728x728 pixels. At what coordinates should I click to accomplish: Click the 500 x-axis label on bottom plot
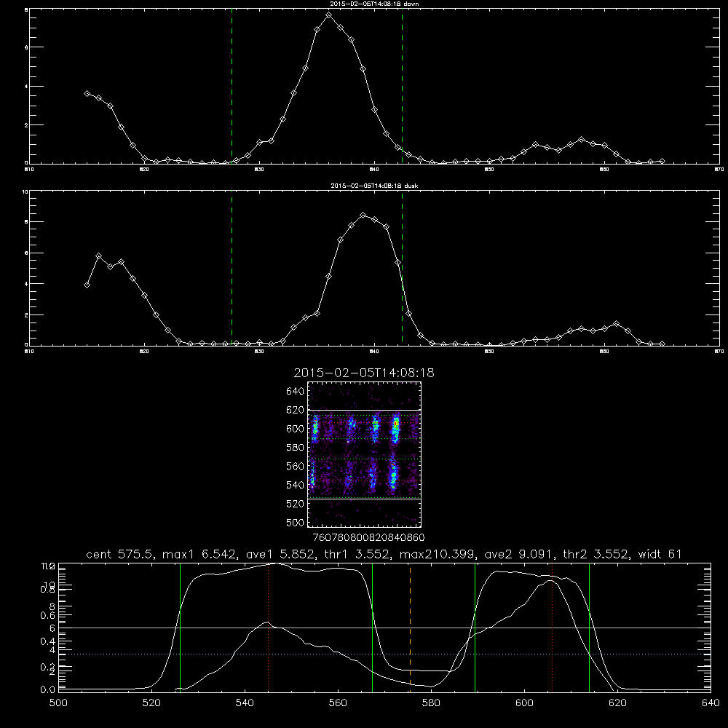(58, 703)
